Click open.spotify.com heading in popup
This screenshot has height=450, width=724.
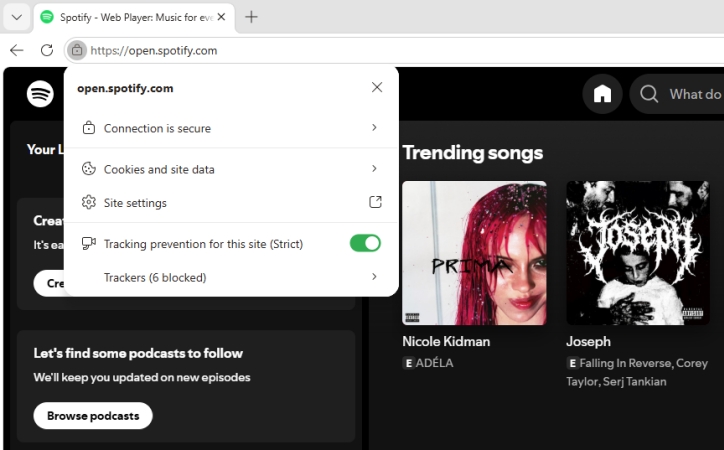tap(125, 89)
